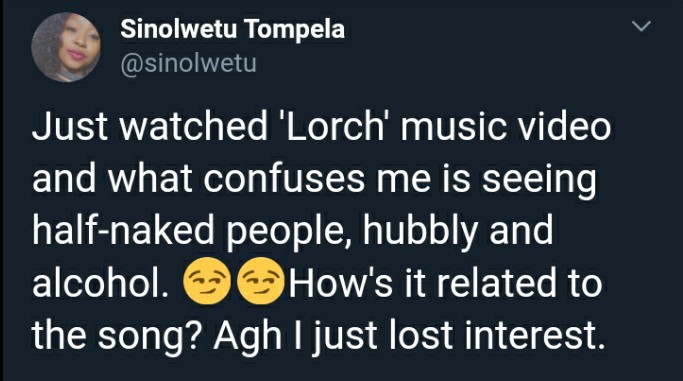Click the word "song?" in the last line
Screen dimensions: 683x381
point(149,337)
